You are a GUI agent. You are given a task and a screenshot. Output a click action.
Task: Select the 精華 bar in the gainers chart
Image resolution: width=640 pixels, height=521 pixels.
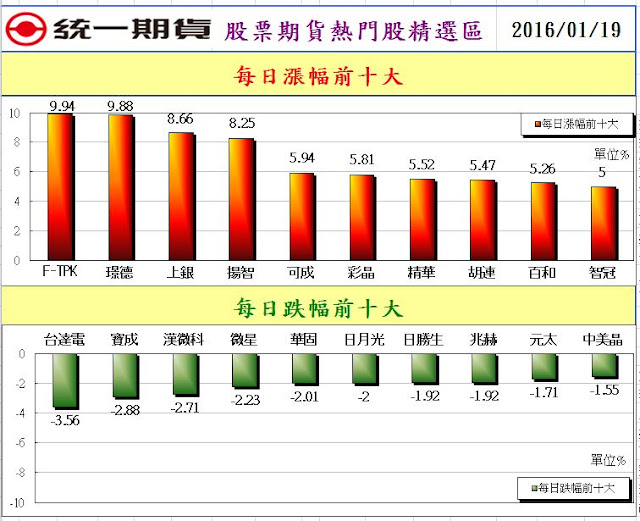(x=423, y=220)
